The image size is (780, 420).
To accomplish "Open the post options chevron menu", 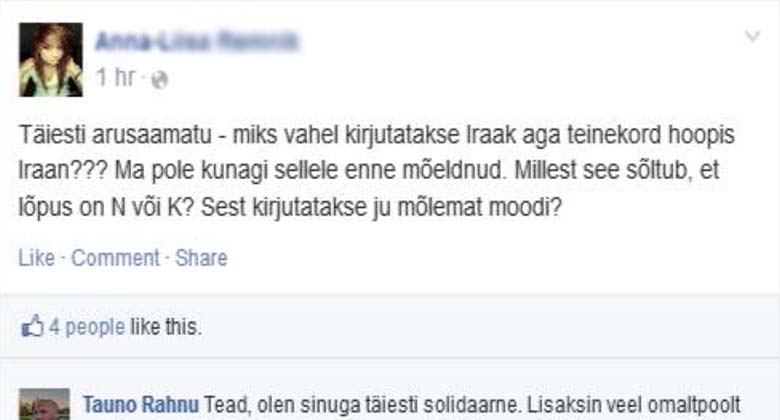I will pos(752,36).
